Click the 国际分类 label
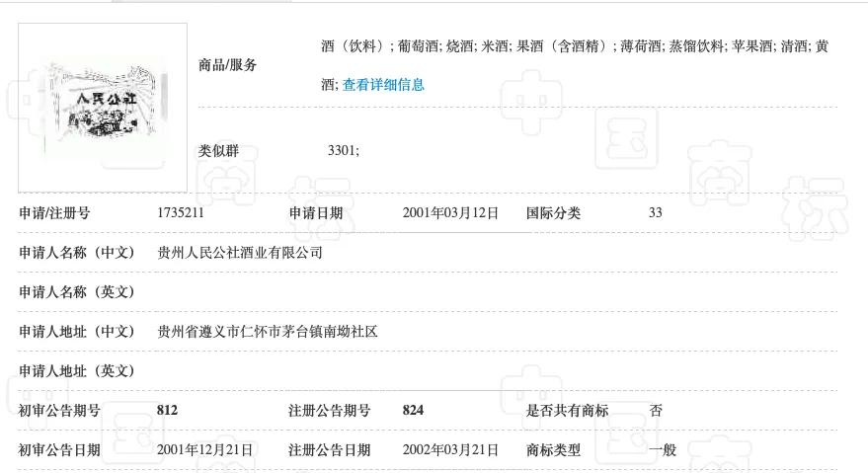The width and height of the screenshot is (868, 473). [553, 212]
